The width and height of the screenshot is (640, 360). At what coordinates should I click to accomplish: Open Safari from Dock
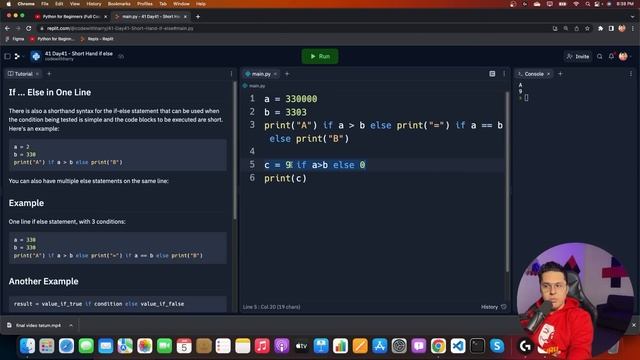coord(66,346)
